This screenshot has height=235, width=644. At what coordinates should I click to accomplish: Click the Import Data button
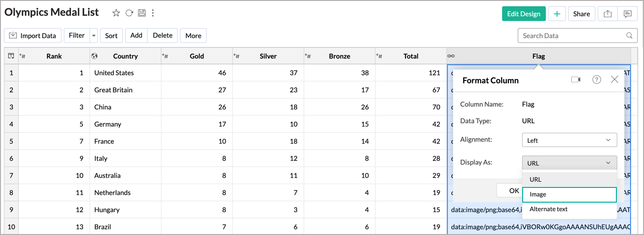33,36
